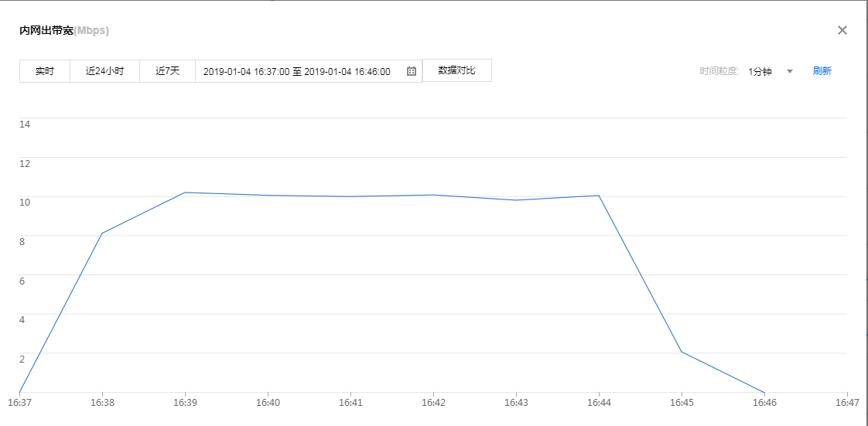868x426 pixels.
Task: Switch to the 近24小时 time range
Action: (x=104, y=71)
